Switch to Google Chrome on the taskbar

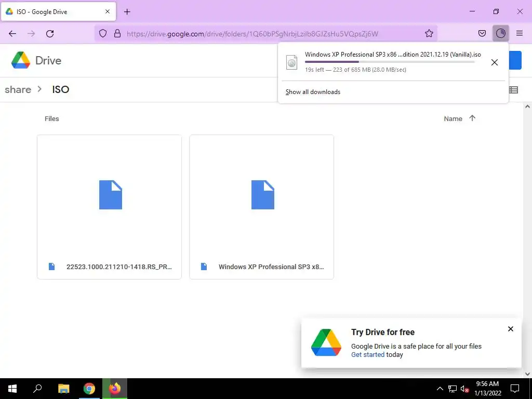pos(89,389)
